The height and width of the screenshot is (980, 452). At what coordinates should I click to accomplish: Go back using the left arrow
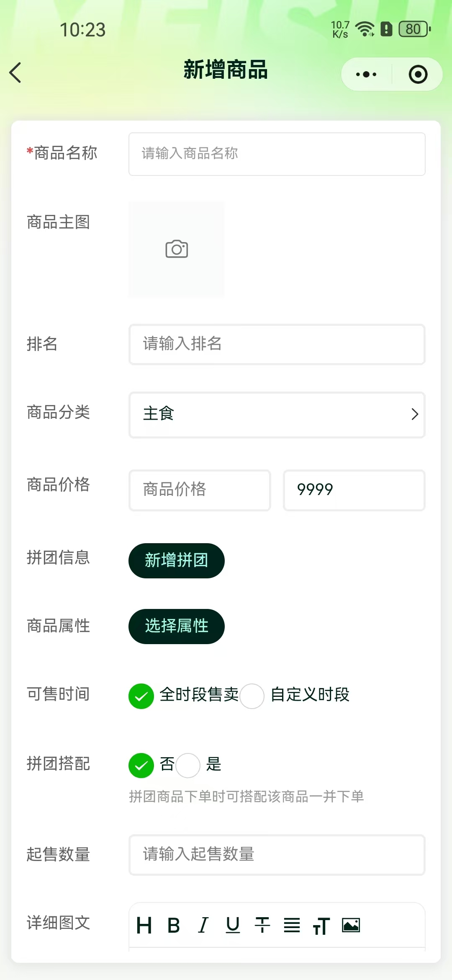(x=15, y=72)
